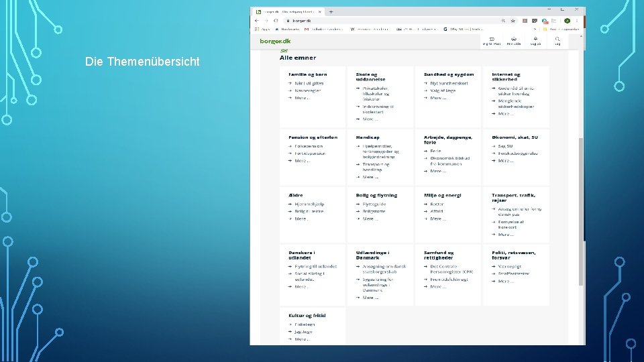Click the Når I vil giftes link
The height and width of the screenshot is (362, 644).
pos(309,83)
